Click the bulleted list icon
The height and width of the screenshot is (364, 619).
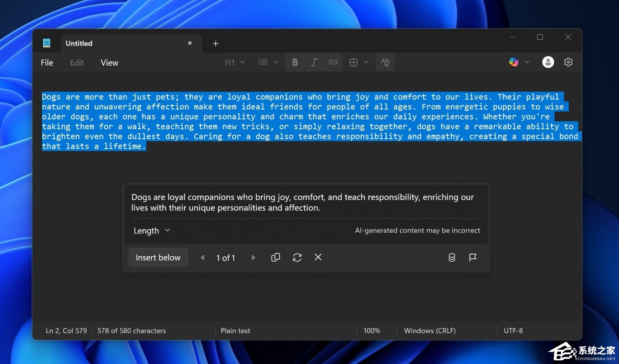263,62
